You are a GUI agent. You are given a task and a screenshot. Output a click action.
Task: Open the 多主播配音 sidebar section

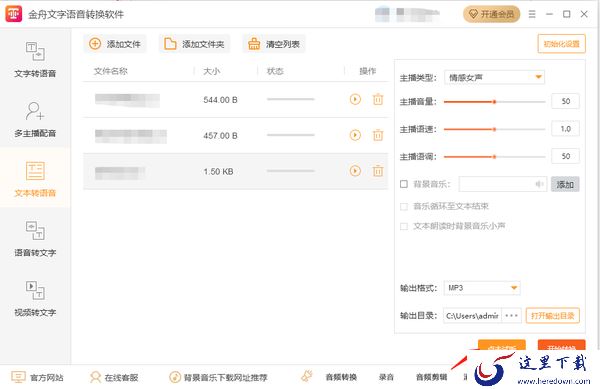click(35, 119)
